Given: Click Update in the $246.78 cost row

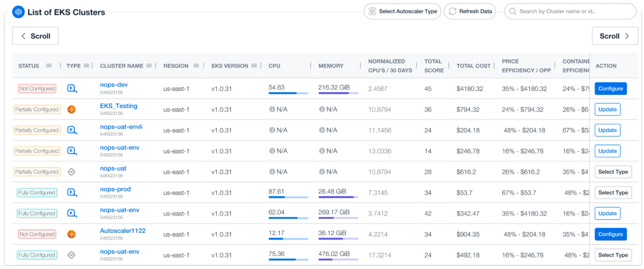Looking at the screenshot, I should point(608,151).
